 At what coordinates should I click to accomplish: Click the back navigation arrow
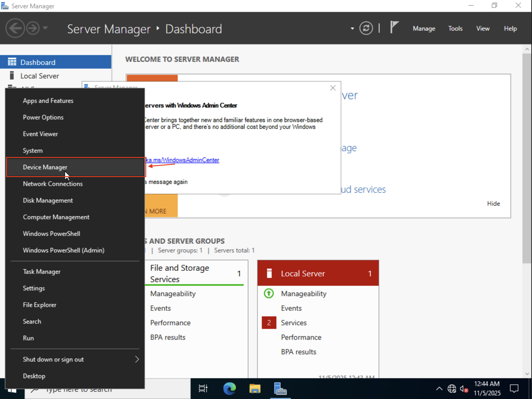[15, 28]
